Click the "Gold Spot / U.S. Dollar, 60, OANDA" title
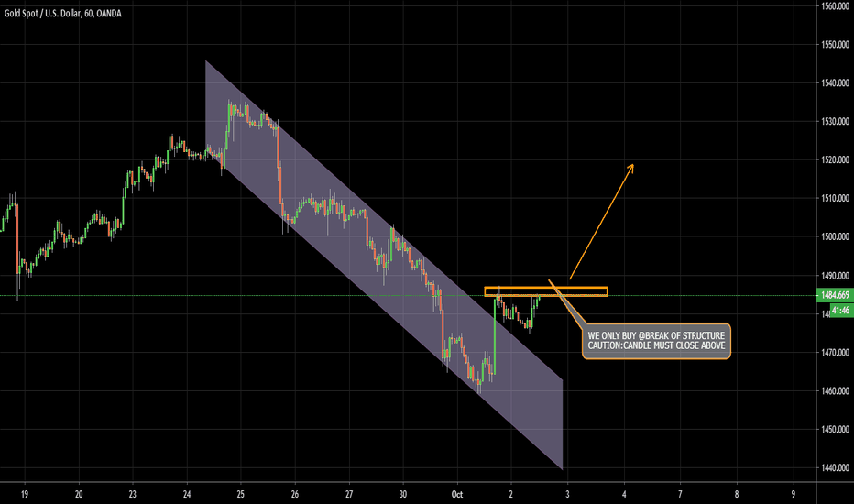This screenshot has width=854, height=504. pos(62,13)
